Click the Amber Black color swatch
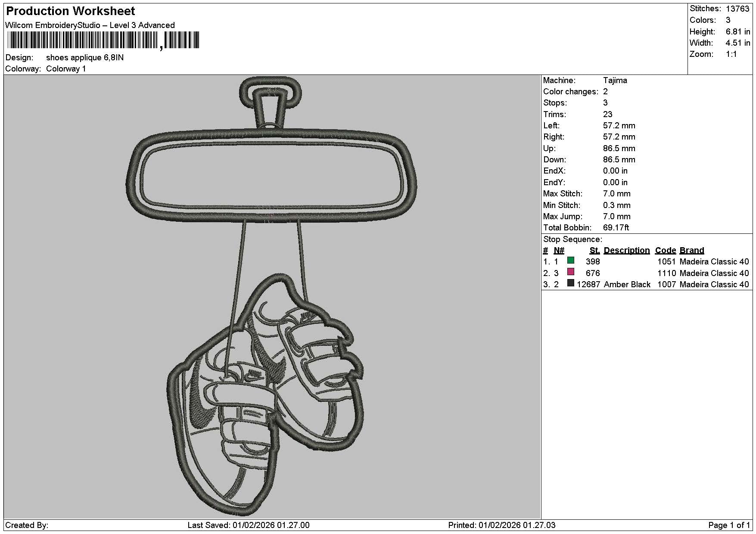The image size is (756, 534). (x=571, y=283)
